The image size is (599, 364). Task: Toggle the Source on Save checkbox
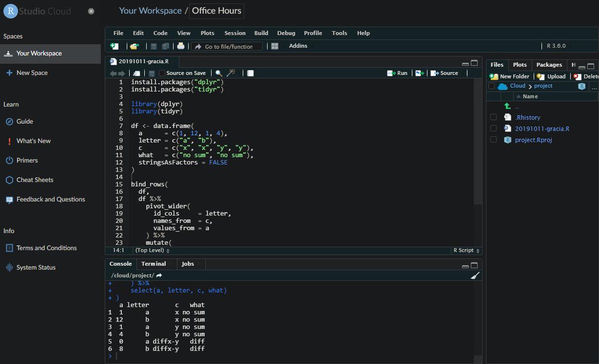pos(162,73)
